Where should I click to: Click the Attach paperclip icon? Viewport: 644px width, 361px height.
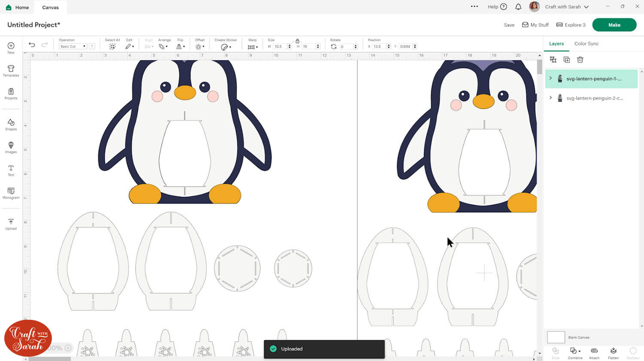(594, 352)
